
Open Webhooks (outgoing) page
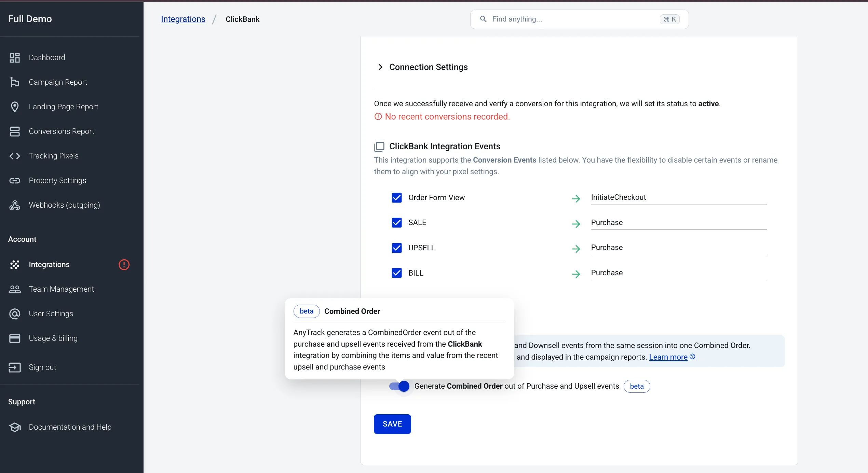(x=64, y=205)
